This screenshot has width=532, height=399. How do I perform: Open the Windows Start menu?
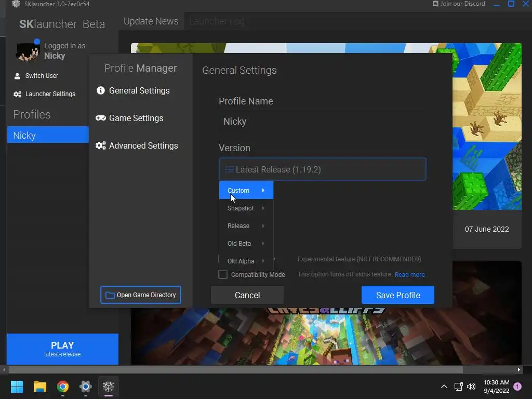click(x=17, y=387)
